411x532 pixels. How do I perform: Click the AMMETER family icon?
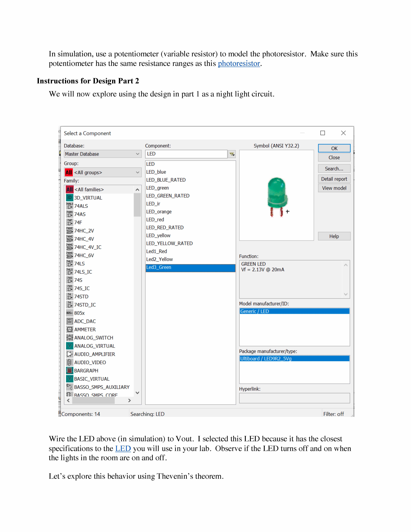(70, 329)
